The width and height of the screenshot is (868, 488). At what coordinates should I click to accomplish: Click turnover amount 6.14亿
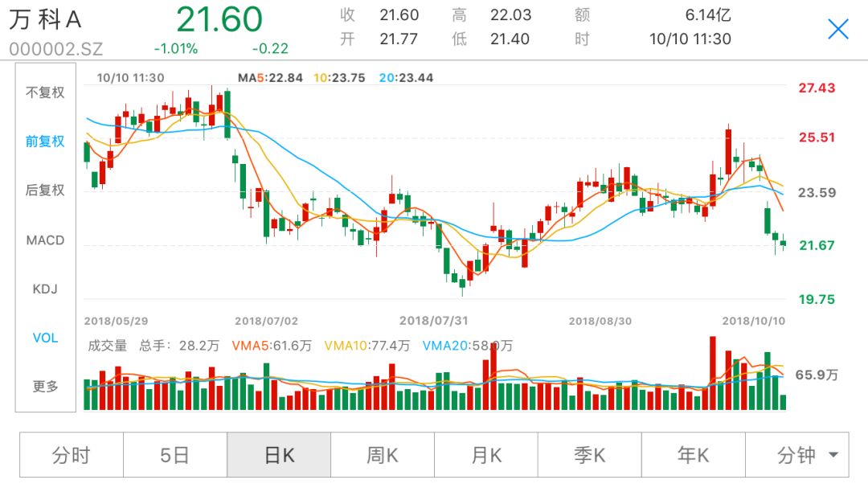click(708, 15)
